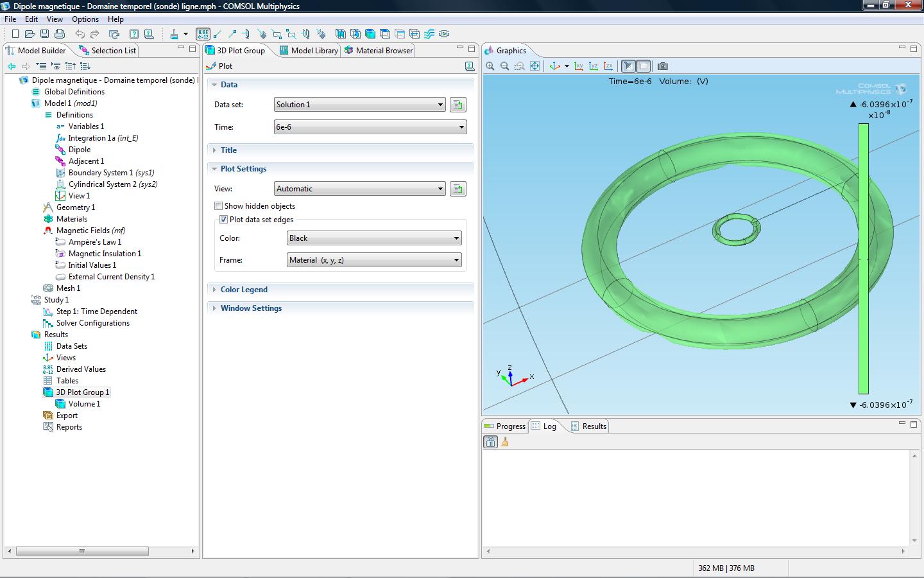
Task: Click the go-to-source button next to View
Action: tap(458, 189)
